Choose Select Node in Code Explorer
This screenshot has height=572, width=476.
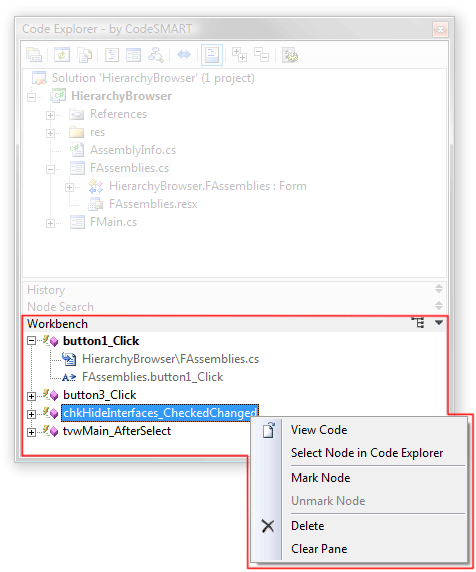359,453
